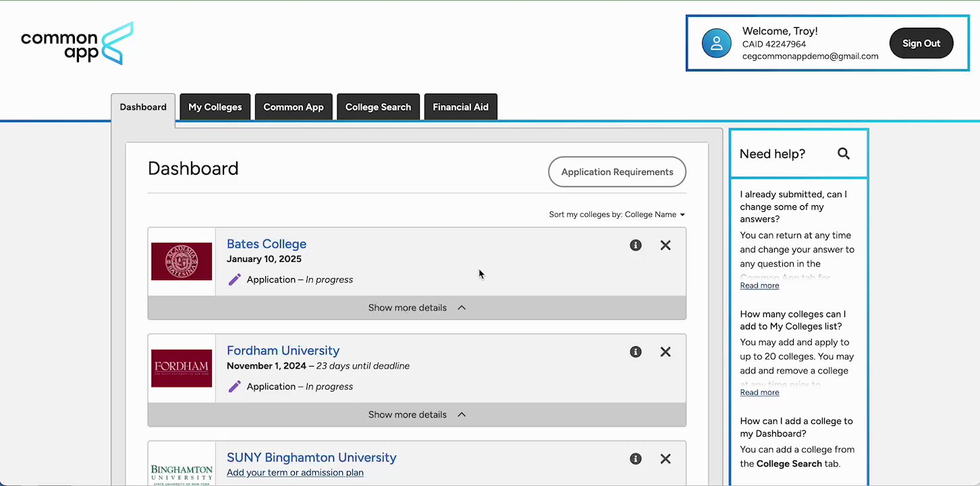980x486 pixels.
Task: Click the pencil icon under Fordham University
Action: pyautogui.click(x=234, y=387)
